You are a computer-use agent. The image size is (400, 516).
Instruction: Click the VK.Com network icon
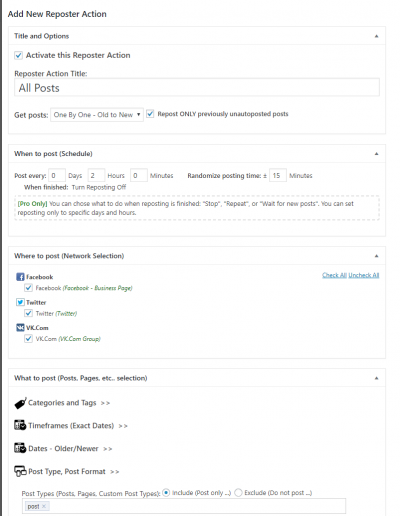20,327
